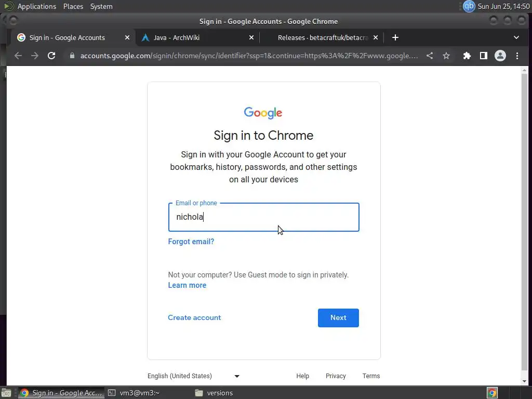This screenshot has height=399, width=532.
Task: Open Chrome profile avatar
Action: click(x=500, y=56)
